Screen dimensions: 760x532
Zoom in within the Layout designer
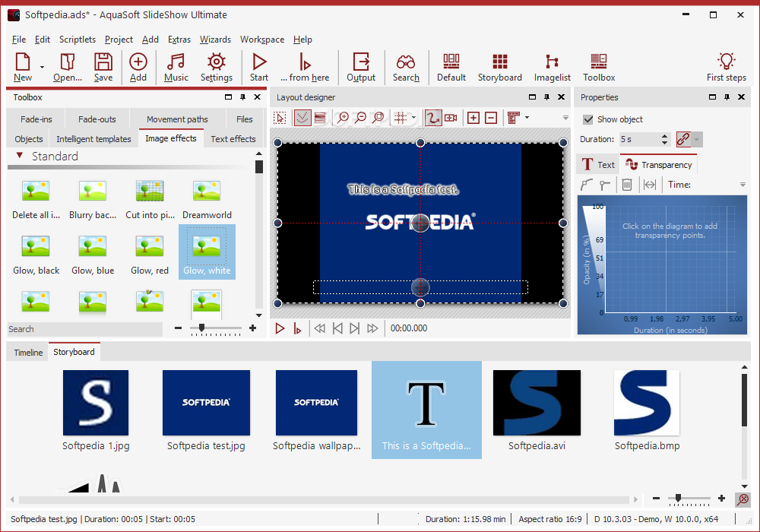coord(343,118)
